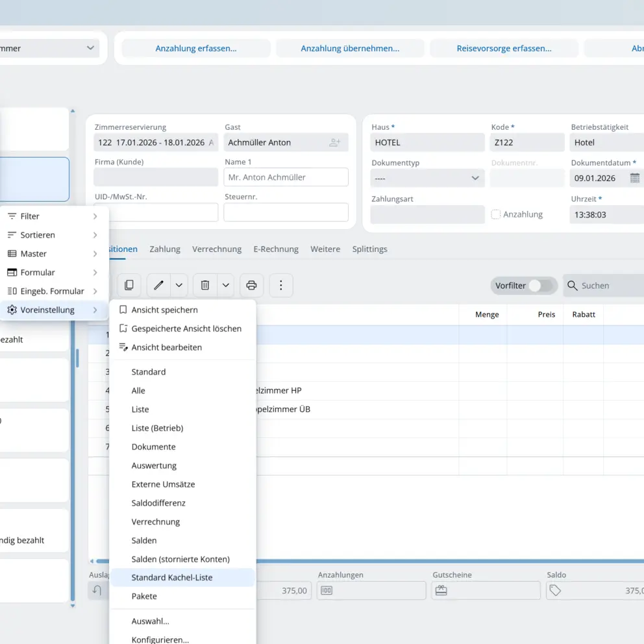Click the pencil edit icon

coord(158,285)
